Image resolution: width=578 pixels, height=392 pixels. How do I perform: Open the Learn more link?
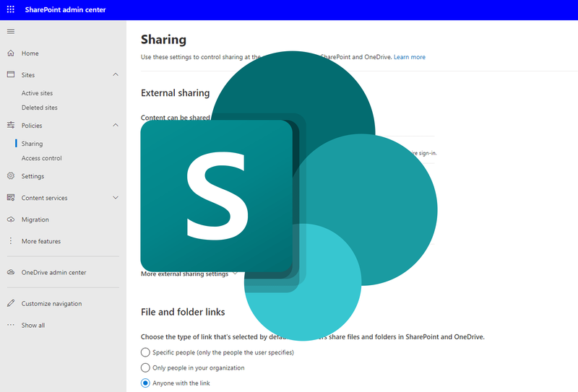[410, 57]
